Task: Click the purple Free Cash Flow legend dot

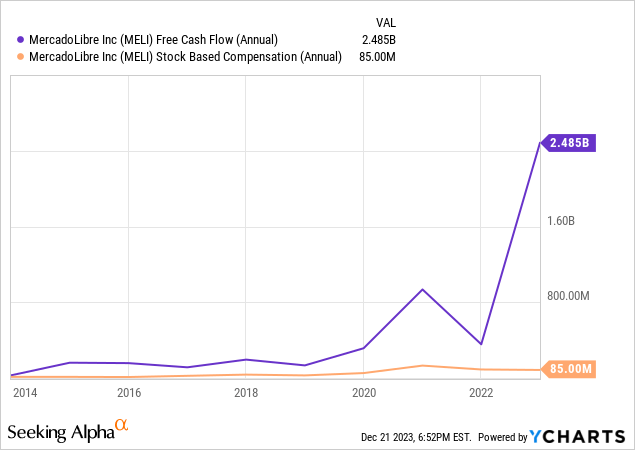Action: click(x=20, y=40)
